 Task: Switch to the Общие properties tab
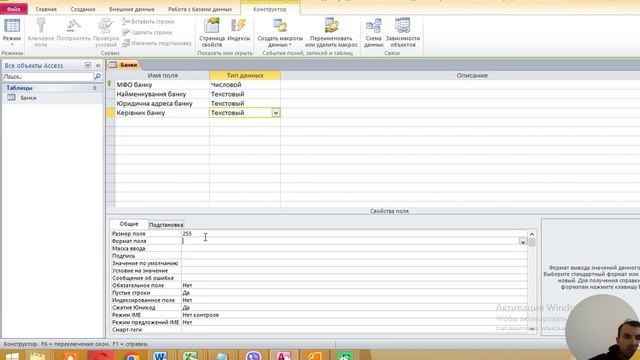[129, 224]
